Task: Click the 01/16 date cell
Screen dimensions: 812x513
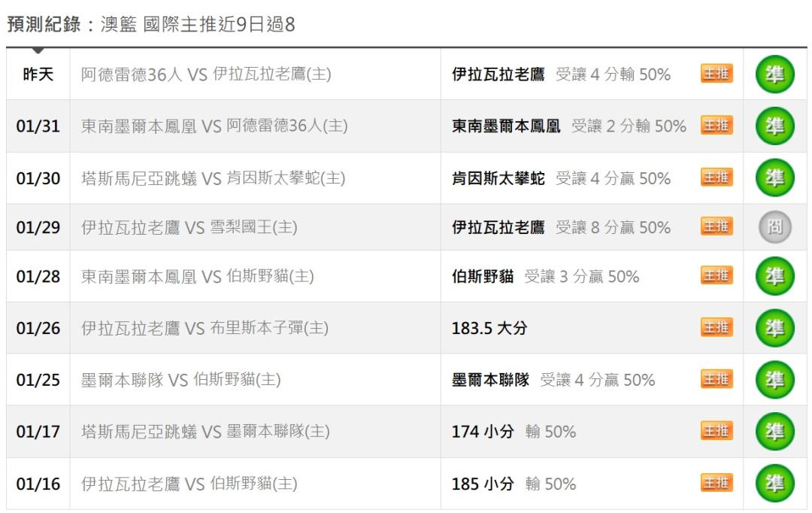Action: (x=38, y=484)
